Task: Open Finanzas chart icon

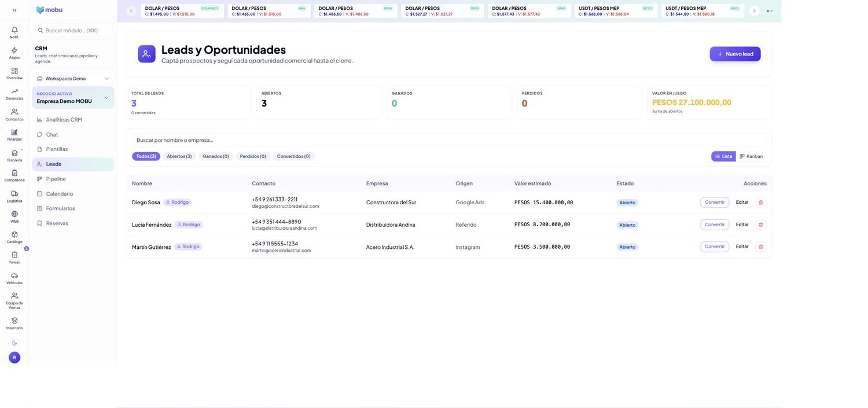Action: click(14, 132)
